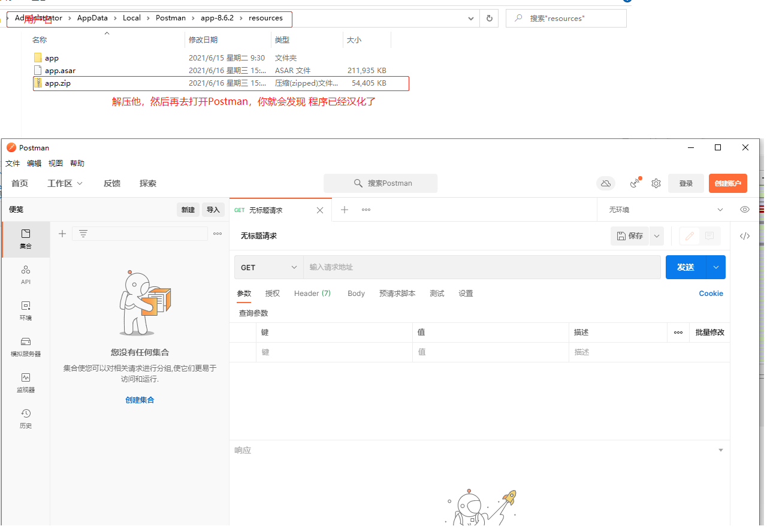Switch to the 环境 sidebar section
The image size is (767, 532).
[26, 311]
